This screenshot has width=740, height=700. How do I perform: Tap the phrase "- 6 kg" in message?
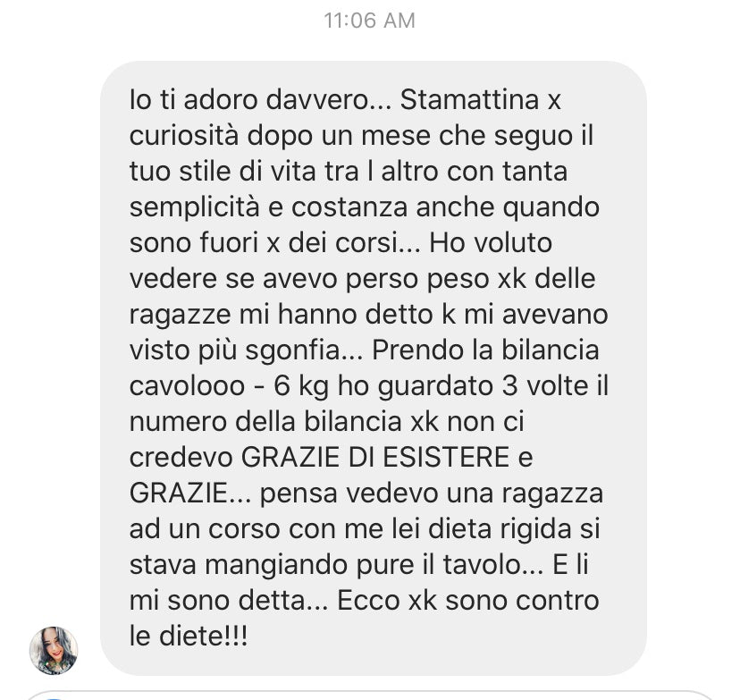click(x=291, y=386)
